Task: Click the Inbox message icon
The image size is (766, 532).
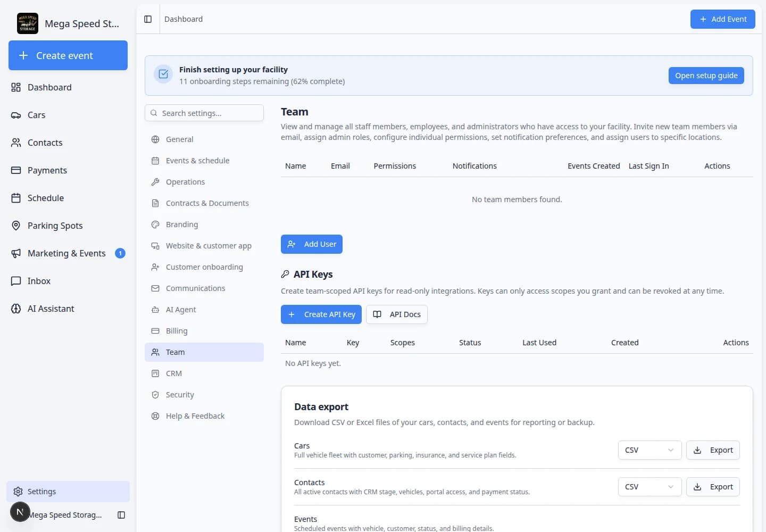Action: [16, 281]
